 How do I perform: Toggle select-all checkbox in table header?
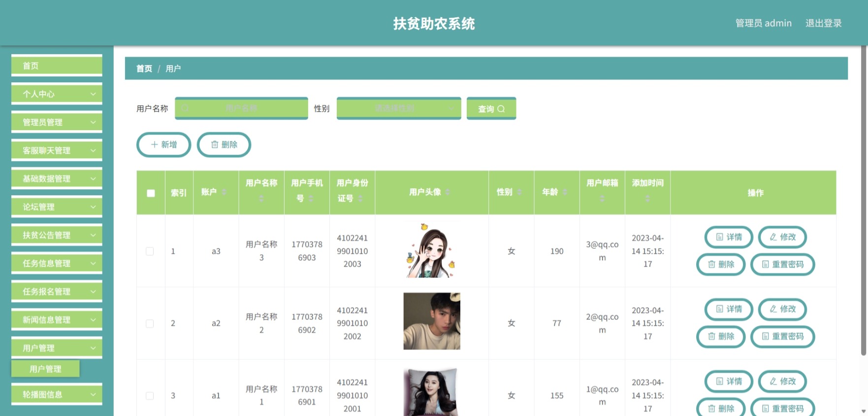click(x=151, y=193)
